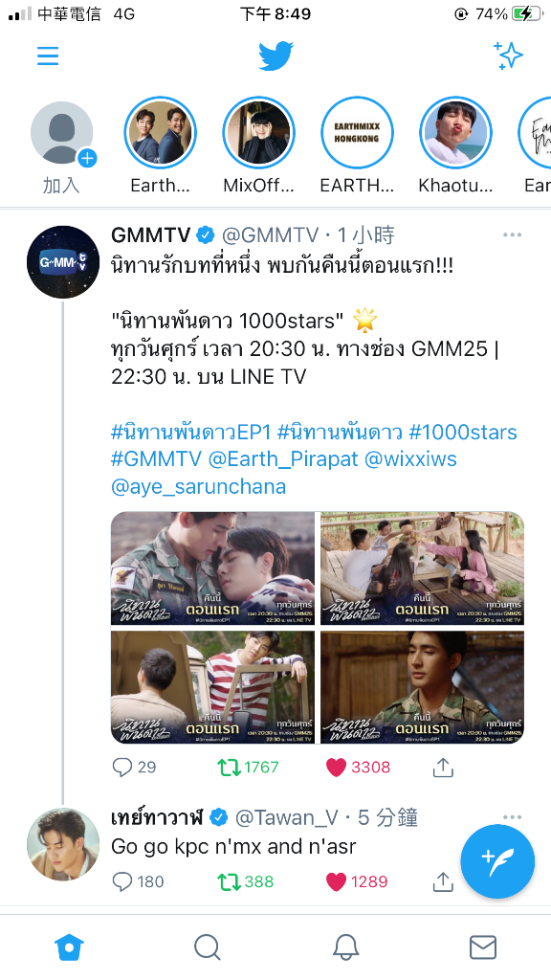Go to the Home tab
This screenshot has height=980, width=551.
click(69, 947)
